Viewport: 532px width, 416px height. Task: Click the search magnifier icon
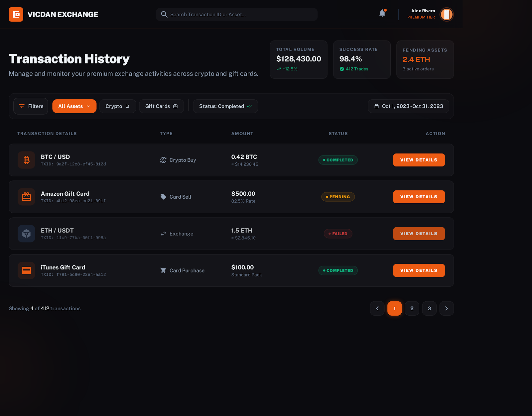[164, 15]
